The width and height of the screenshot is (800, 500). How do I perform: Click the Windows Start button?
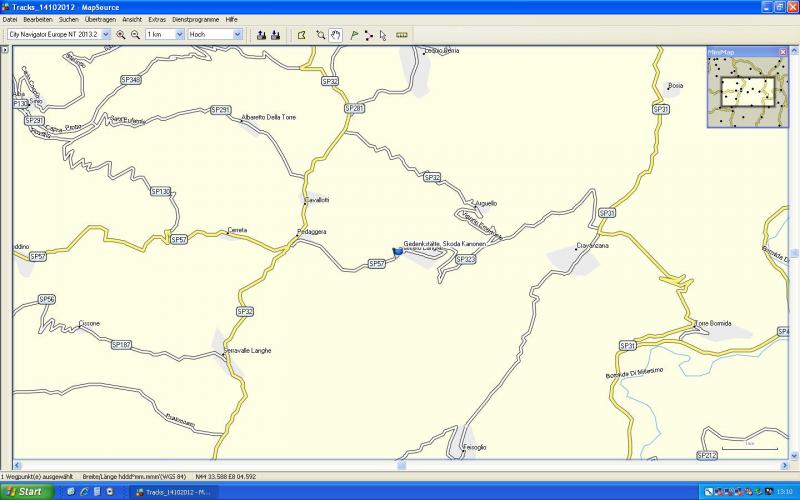pyautogui.click(x=24, y=491)
